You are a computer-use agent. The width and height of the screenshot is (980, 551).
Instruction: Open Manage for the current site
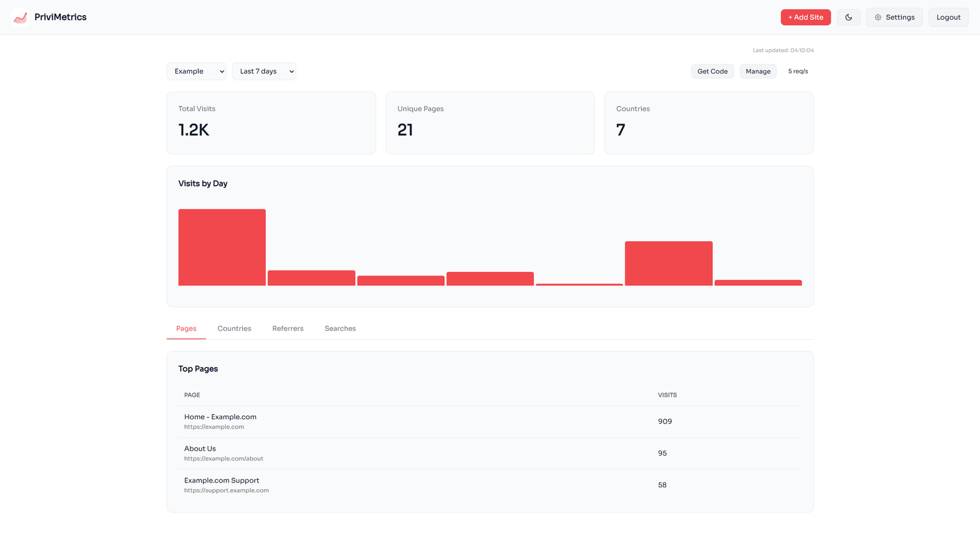click(758, 72)
